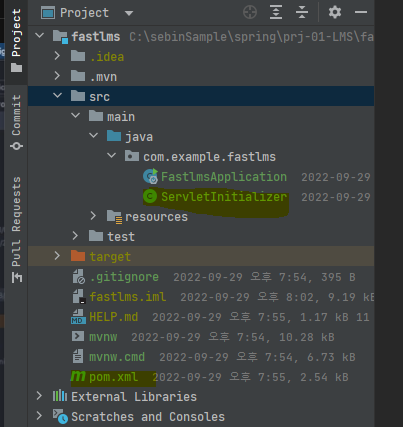This screenshot has width=403, height=427.
Task: Click the test folder icon
Action: click(96, 236)
